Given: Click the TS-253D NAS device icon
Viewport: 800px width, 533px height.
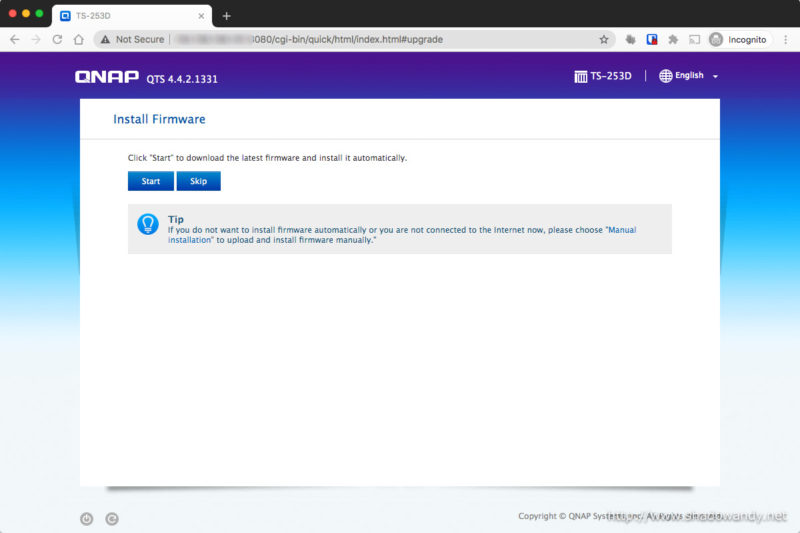Looking at the screenshot, I should pyautogui.click(x=580, y=76).
